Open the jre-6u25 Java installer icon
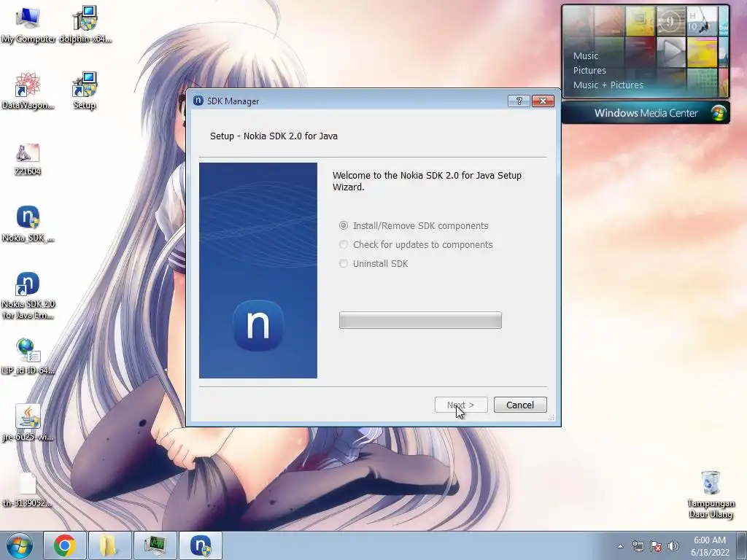The height and width of the screenshot is (560, 747). (x=28, y=423)
